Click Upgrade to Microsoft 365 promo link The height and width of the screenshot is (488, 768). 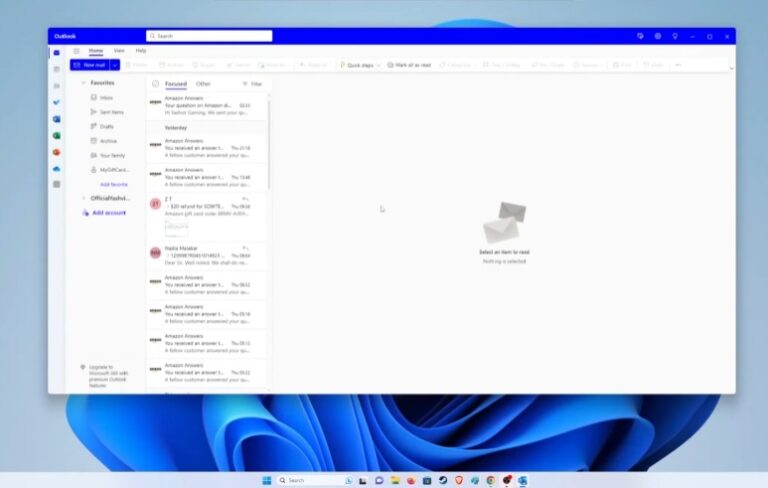103,376
